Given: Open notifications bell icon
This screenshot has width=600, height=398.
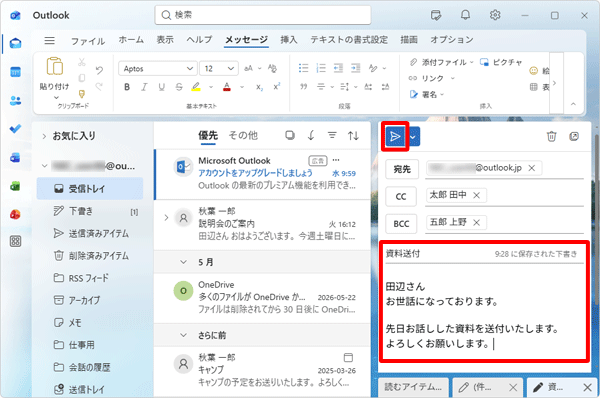Looking at the screenshot, I should pos(465,15).
